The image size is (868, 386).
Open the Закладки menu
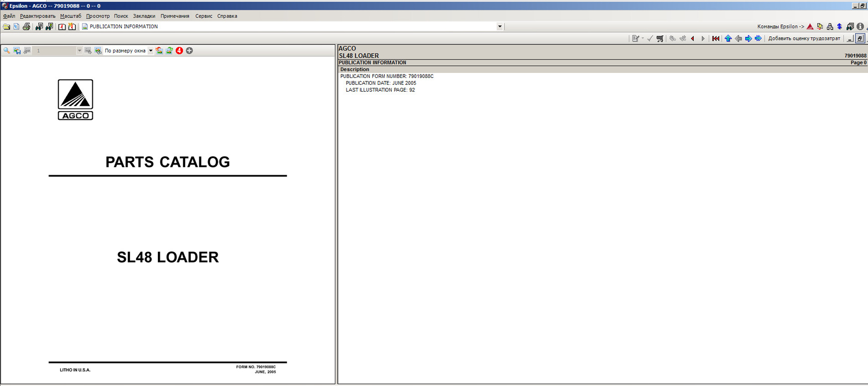coord(144,16)
